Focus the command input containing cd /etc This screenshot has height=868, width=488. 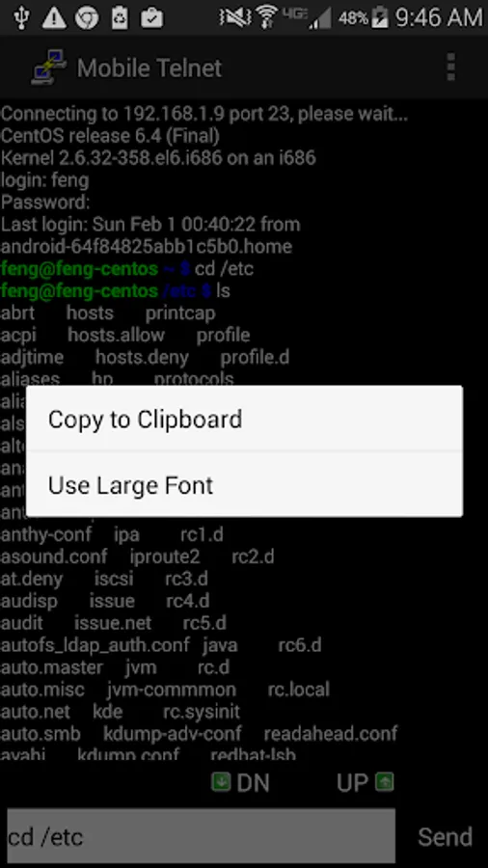point(202,836)
